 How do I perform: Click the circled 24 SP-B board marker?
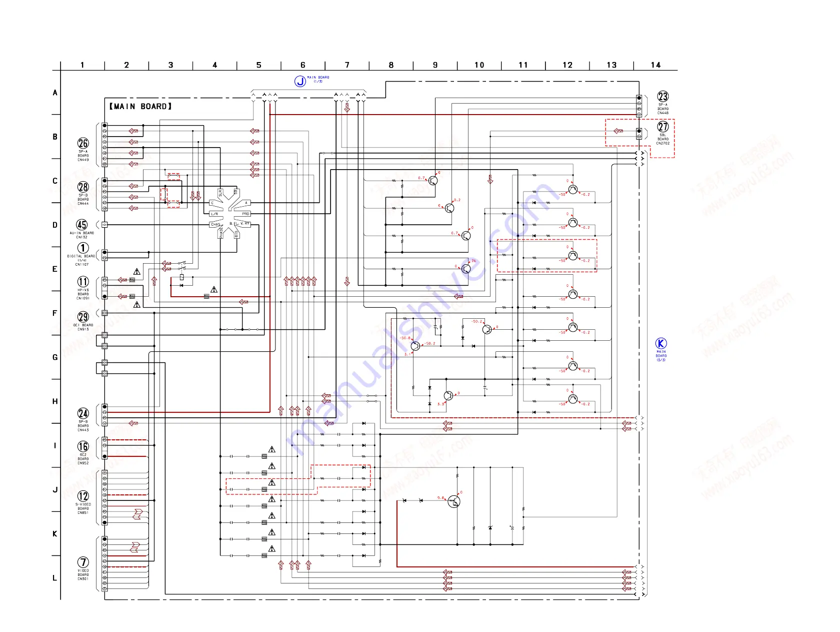pos(83,413)
